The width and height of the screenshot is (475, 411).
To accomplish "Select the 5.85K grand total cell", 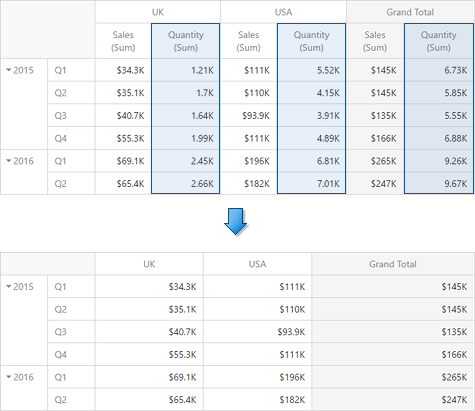I will [439, 93].
